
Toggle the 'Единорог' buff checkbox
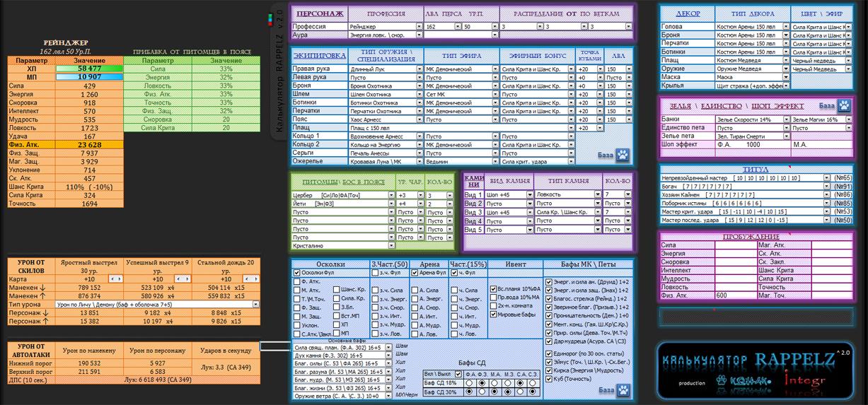tap(549, 353)
